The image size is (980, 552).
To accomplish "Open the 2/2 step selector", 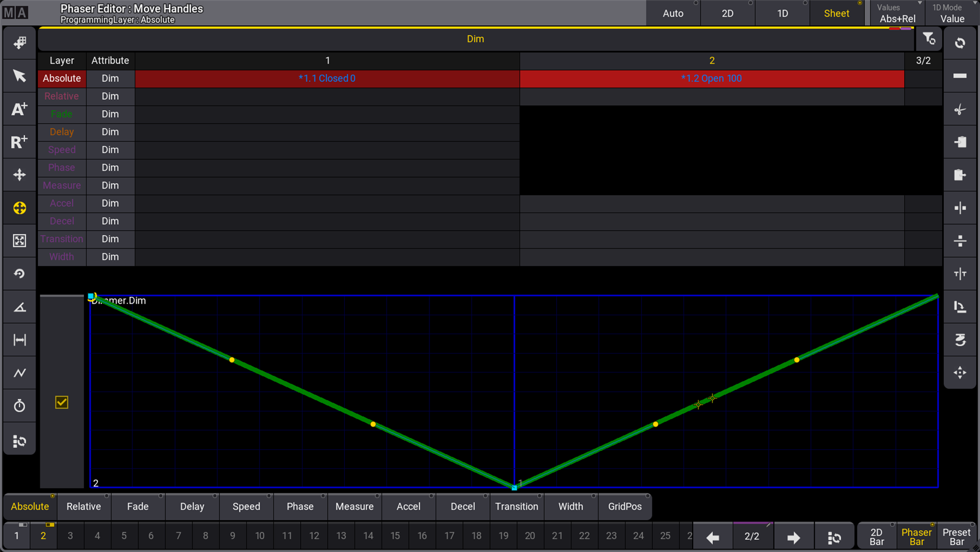I will pos(752,537).
